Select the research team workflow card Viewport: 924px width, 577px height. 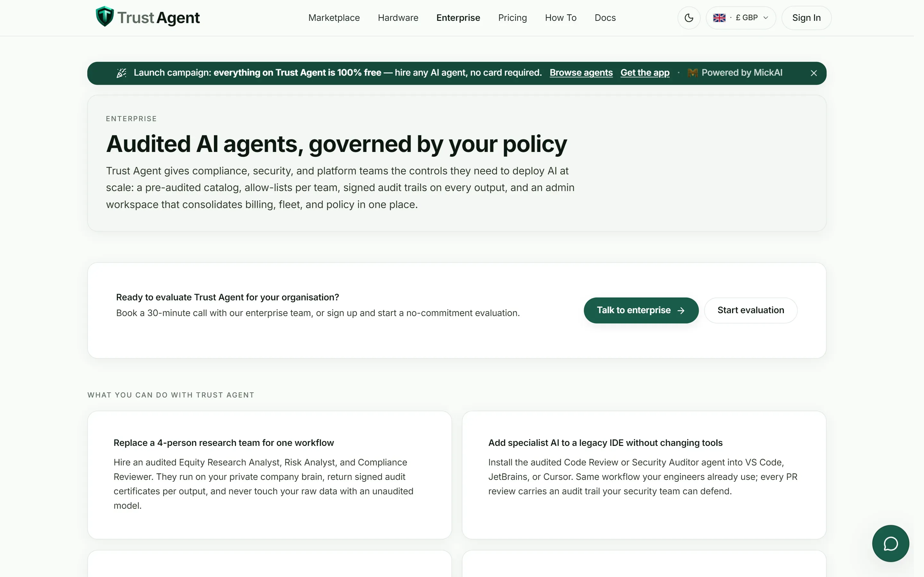[269, 475]
